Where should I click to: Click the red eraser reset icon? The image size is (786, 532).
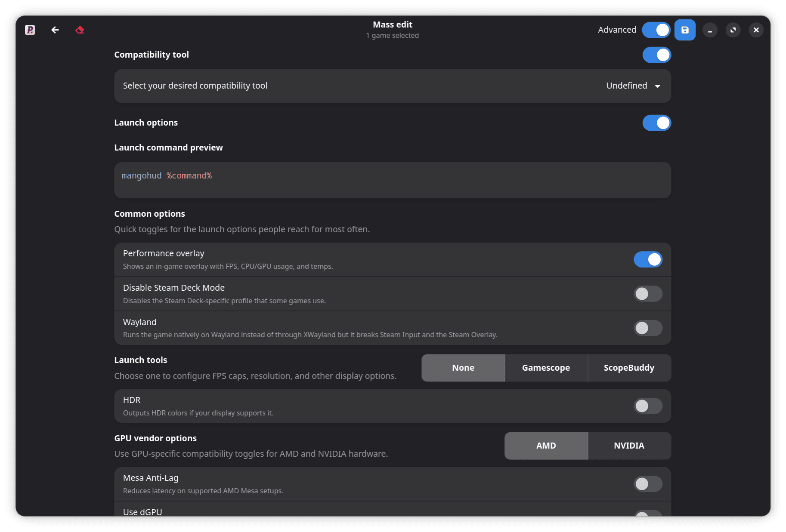click(80, 30)
